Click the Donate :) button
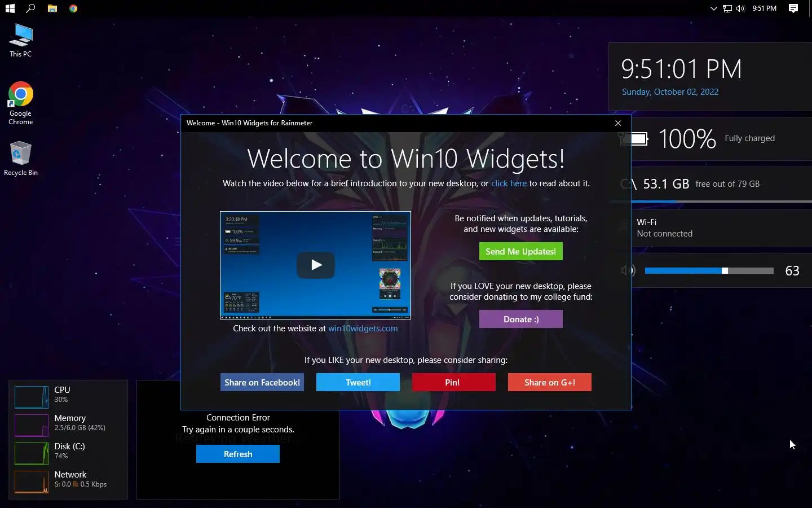 [x=520, y=319]
